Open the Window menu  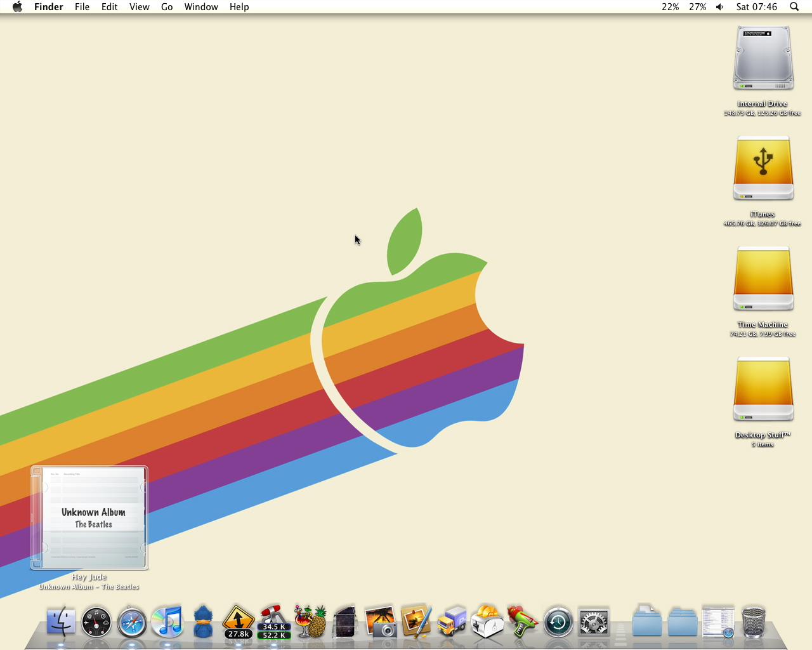[x=201, y=7]
